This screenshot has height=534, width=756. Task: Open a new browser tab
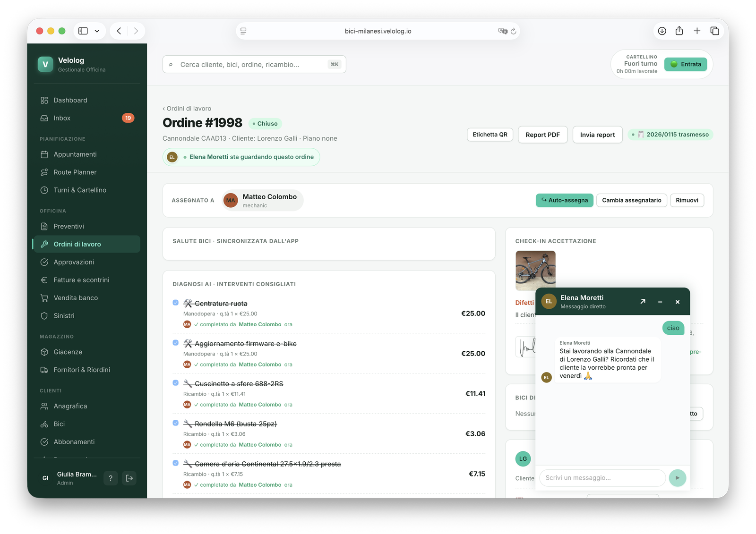[x=697, y=31]
